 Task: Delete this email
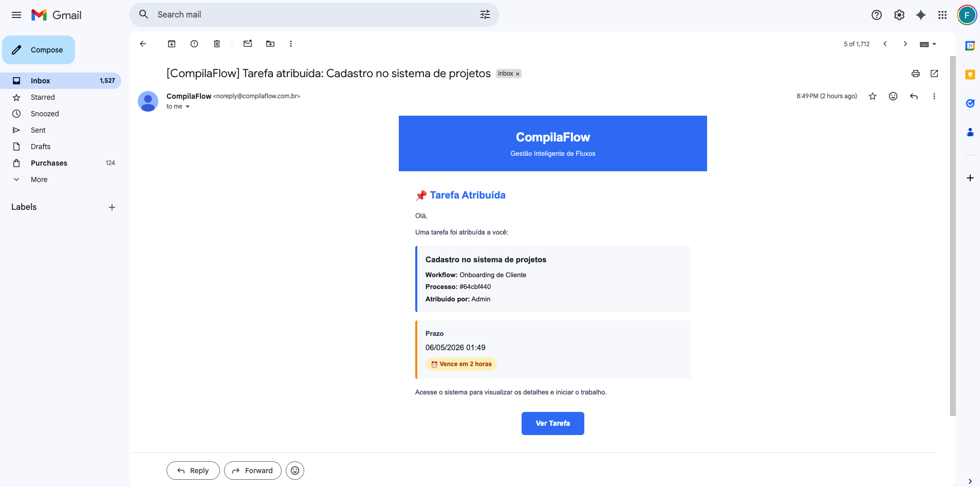217,44
